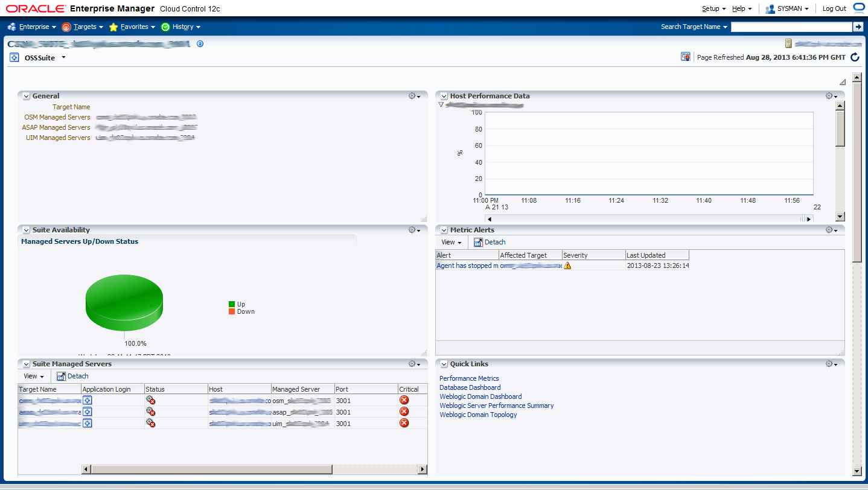Viewport: 868px width, 490px height.
Task: Click the search go arrow button
Action: [858, 27]
